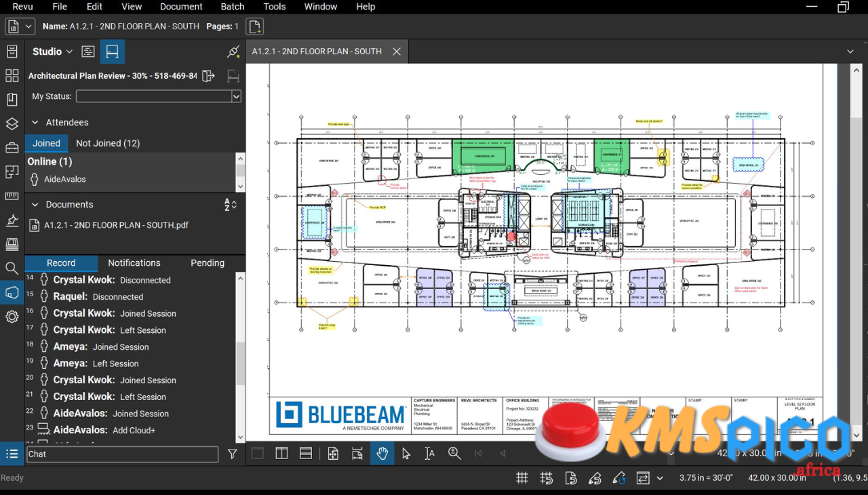Open the My Status combo box
The width and height of the screenshot is (868, 495).
tap(159, 97)
